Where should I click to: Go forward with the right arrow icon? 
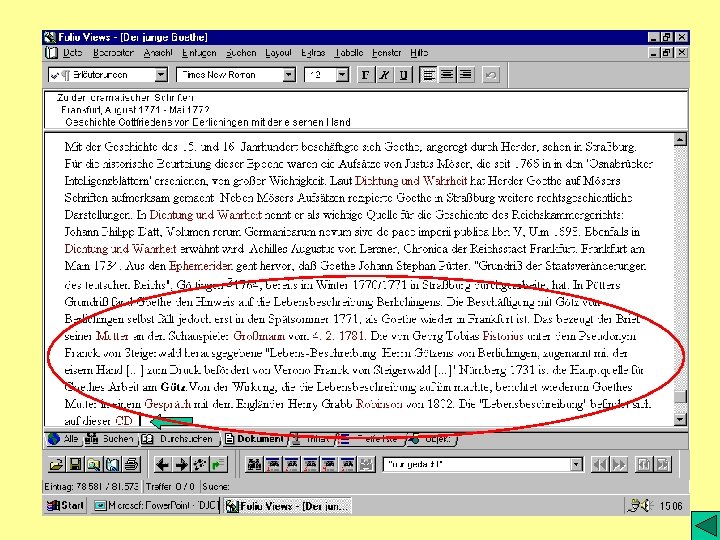pos(181,465)
